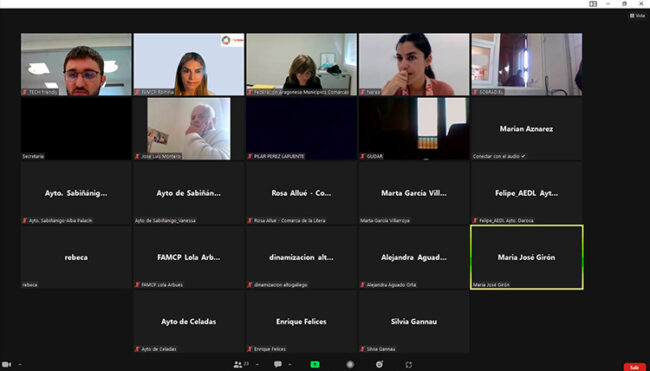Open the participants panel icon
650x371 pixels.
[238, 364]
